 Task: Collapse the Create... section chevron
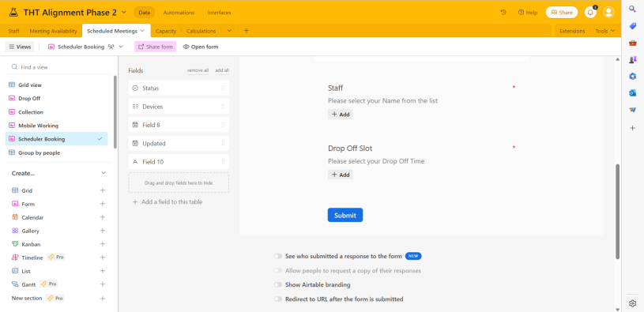click(104, 173)
